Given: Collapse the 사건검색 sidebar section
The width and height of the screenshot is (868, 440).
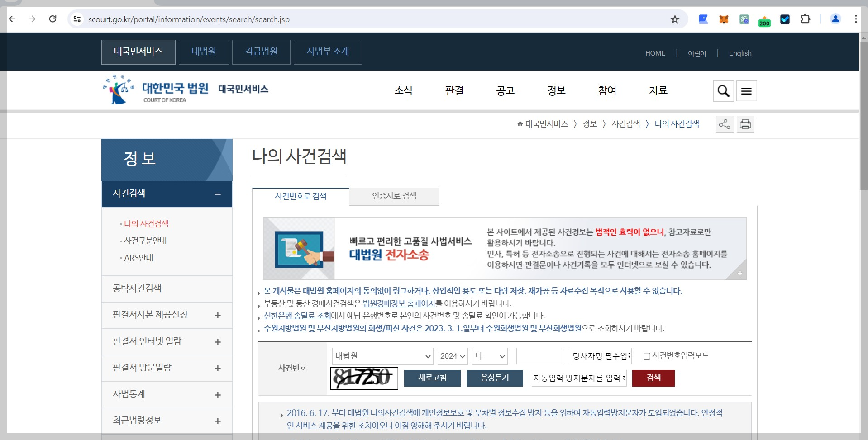Looking at the screenshot, I should tap(218, 194).
